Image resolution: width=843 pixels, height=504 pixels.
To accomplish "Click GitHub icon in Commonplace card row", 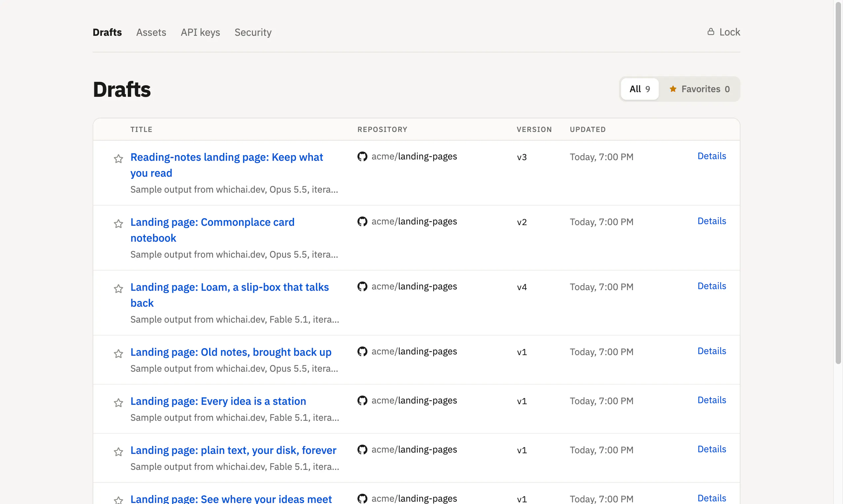I will [362, 221].
